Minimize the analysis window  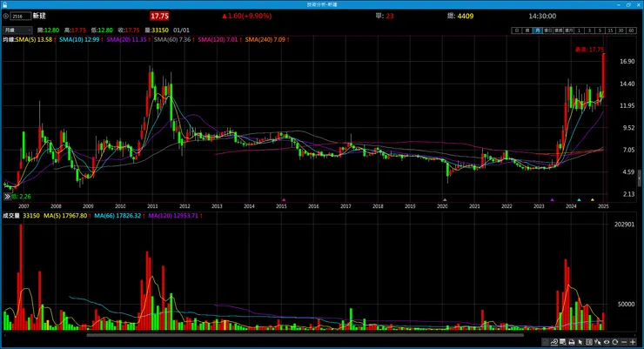tap(619, 4)
